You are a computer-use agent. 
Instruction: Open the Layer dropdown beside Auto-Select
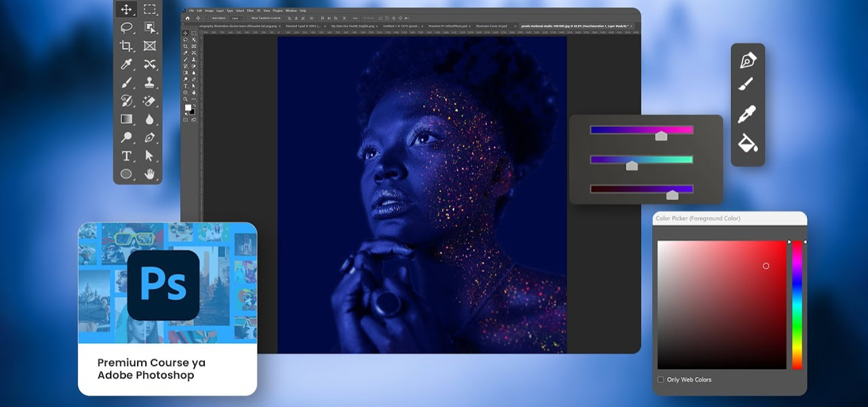tap(235, 18)
